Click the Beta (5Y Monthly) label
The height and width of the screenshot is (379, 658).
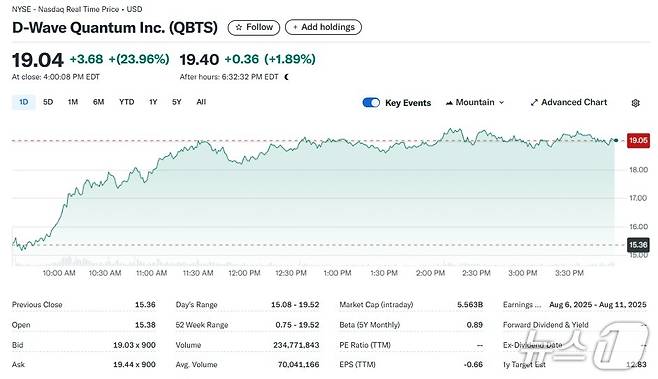pyautogui.click(x=370, y=325)
